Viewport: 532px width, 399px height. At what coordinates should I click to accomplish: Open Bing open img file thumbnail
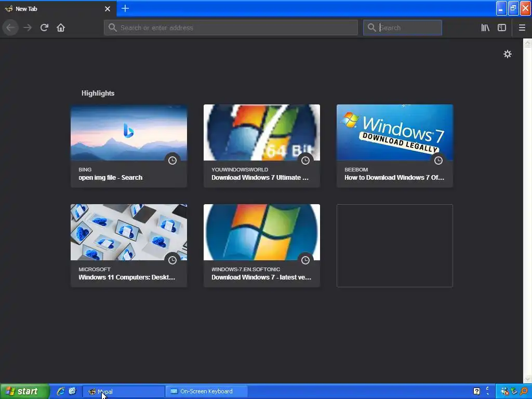(x=129, y=132)
